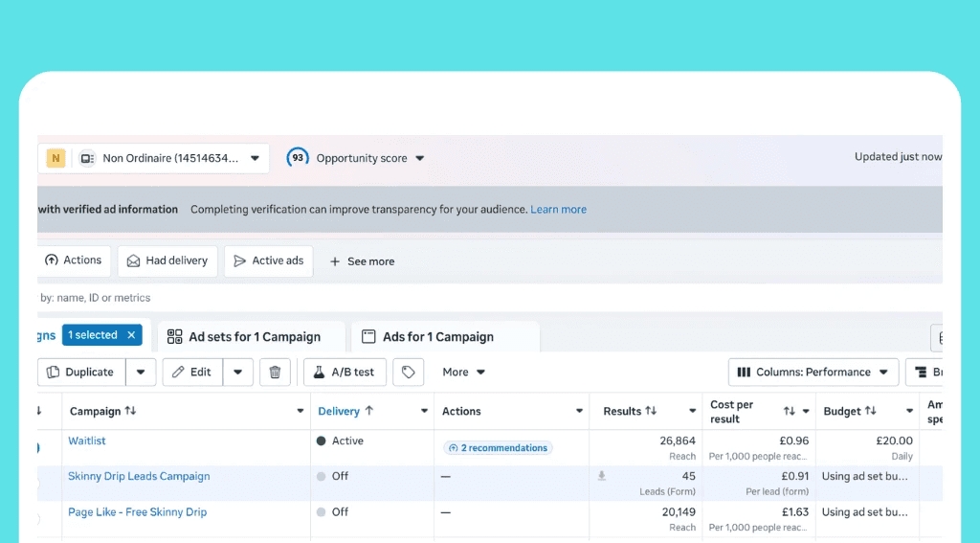Screen dimensions: 980x543
Task: Start an A/B test
Action: pyautogui.click(x=345, y=373)
